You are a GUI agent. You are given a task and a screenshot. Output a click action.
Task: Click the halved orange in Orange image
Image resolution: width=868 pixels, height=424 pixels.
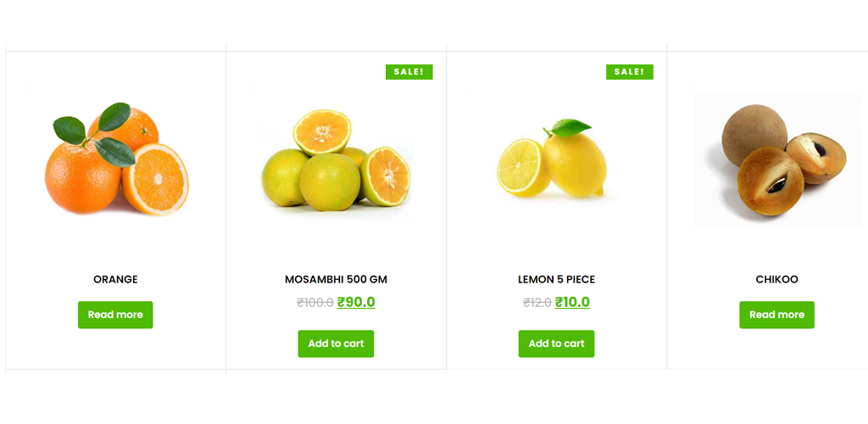pyautogui.click(x=156, y=179)
